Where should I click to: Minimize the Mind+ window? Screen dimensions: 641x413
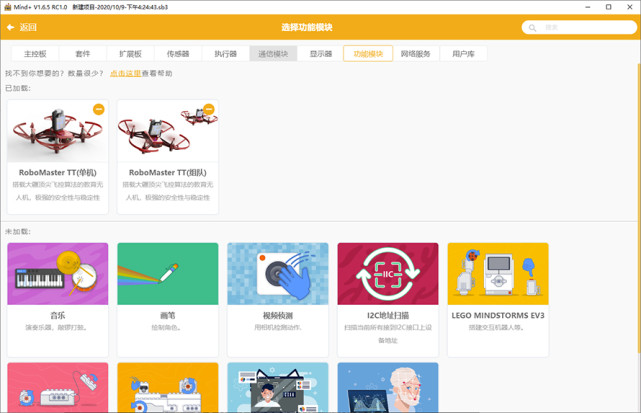point(587,7)
